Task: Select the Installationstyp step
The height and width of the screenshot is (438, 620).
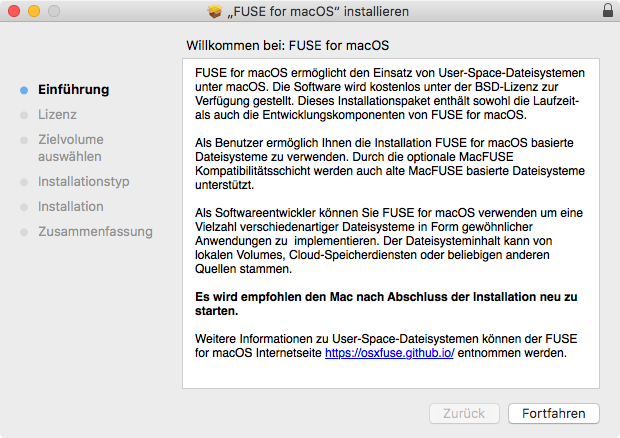Action: (84, 181)
